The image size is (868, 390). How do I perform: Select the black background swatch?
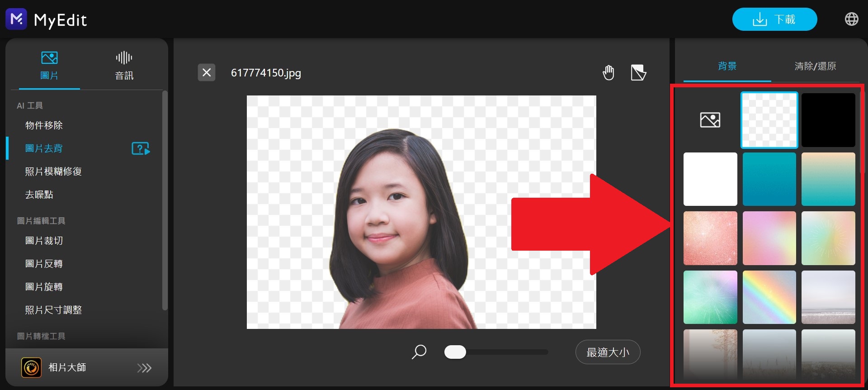click(828, 120)
